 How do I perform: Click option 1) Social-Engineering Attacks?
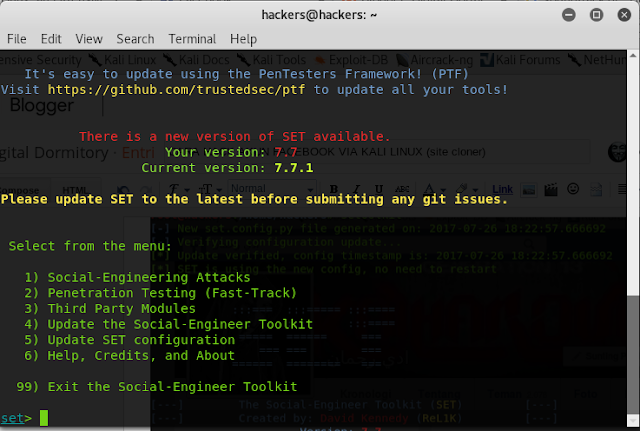coord(137,277)
